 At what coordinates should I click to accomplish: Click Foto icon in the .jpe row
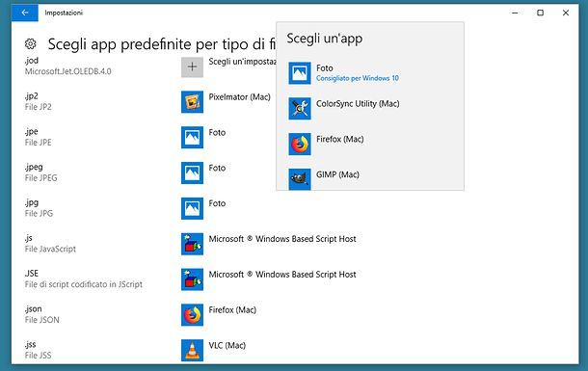point(192,138)
